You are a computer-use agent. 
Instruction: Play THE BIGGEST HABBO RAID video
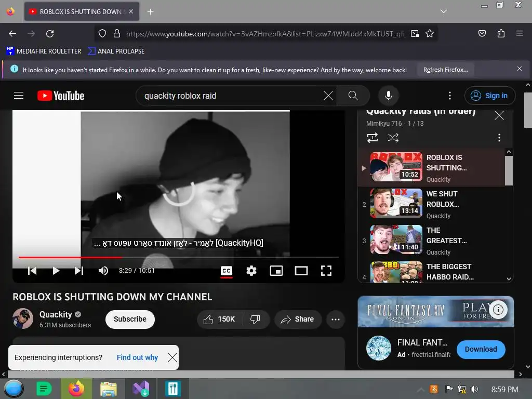coord(432,271)
